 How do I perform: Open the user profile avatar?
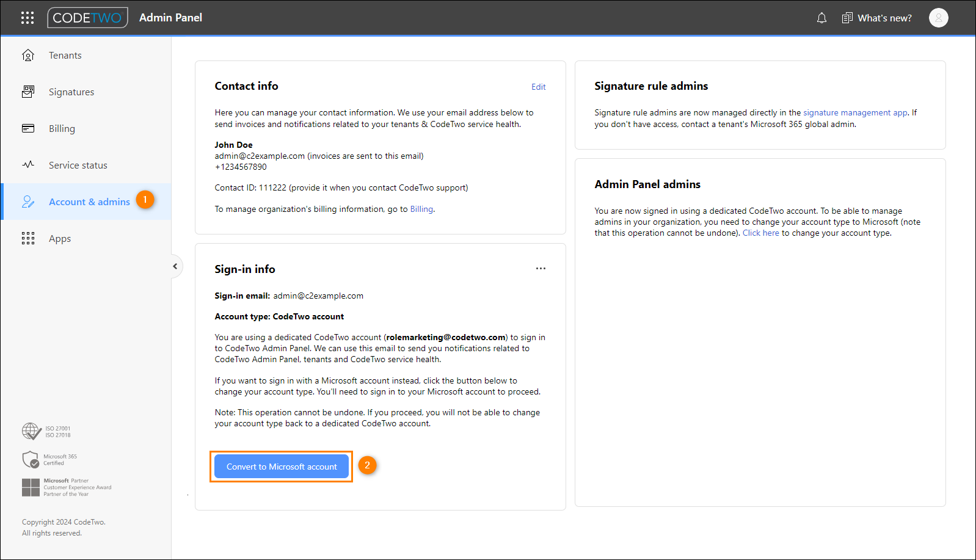[x=939, y=18]
